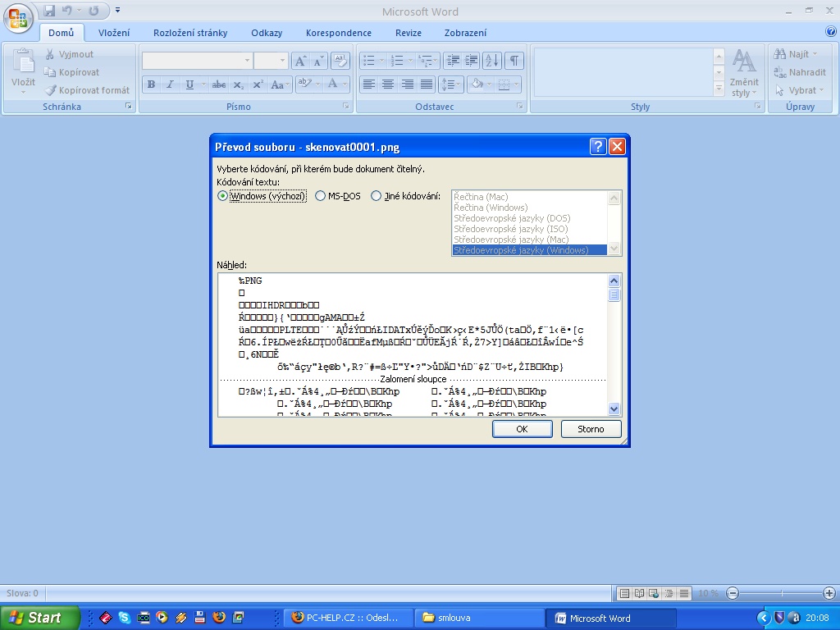Switch to the Vložení ribbon tab
The width and height of the screenshot is (840, 630).
pos(114,33)
